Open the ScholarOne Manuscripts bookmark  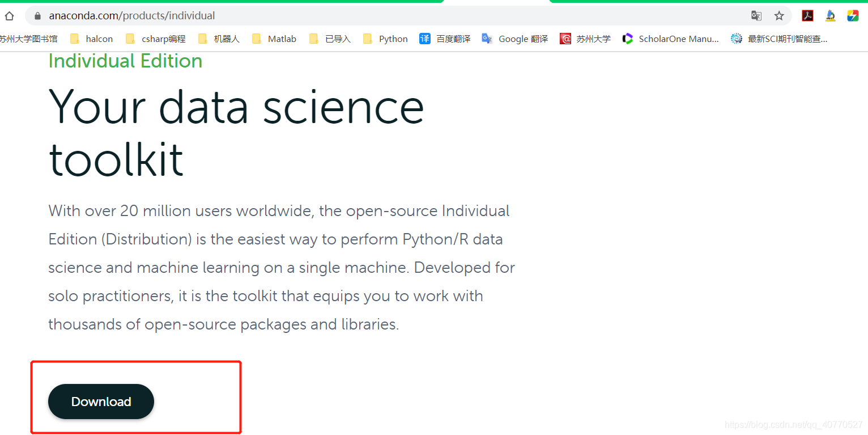point(671,38)
